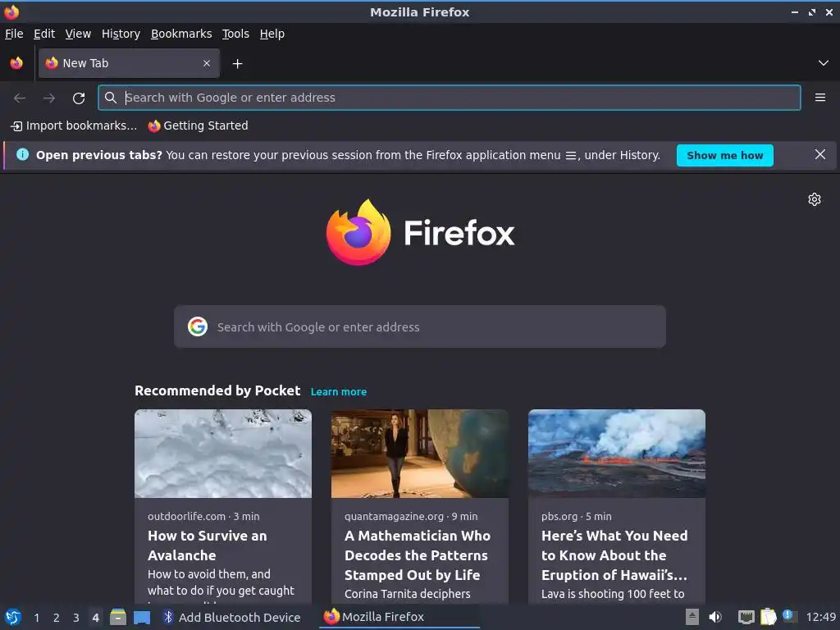Click the Firefox View icon left of tabs
This screenshot has width=840, height=630.
[16, 63]
